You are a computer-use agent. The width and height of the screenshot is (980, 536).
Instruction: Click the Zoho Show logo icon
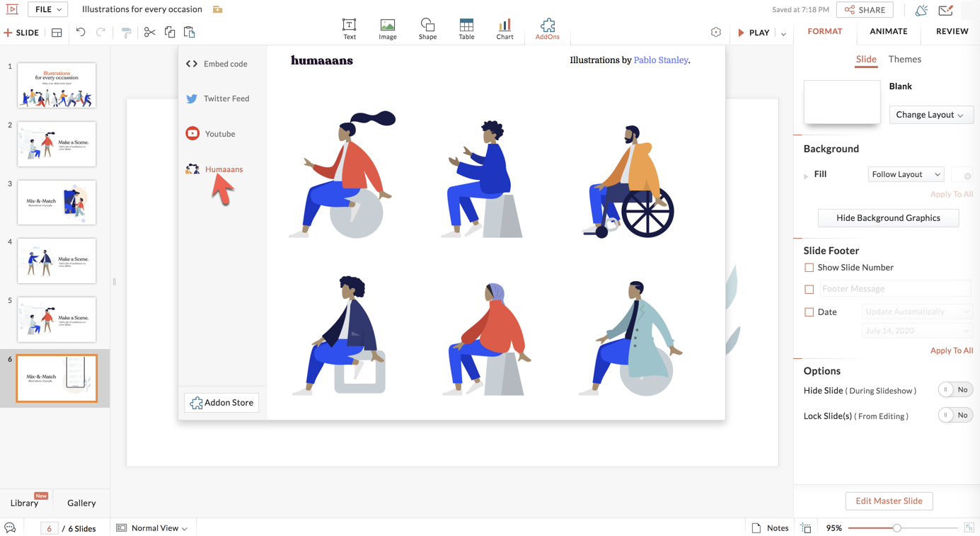coord(12,9)
